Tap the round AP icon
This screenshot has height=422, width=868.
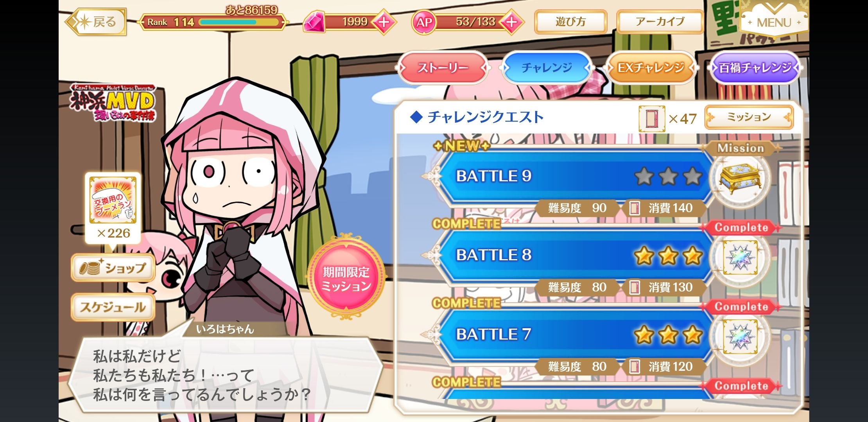[x=424, y=22]
